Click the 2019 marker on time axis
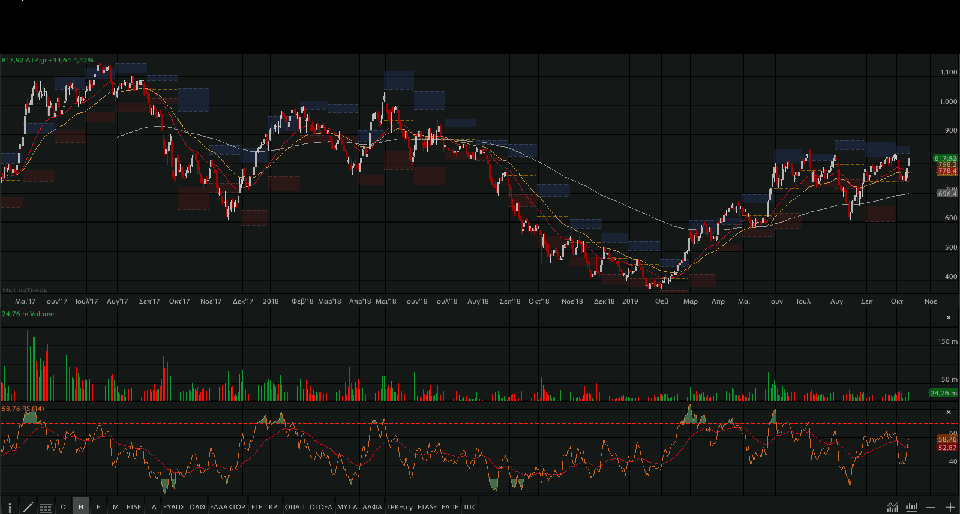Image resolution: width=960 pixels, height=514 pixels. tap(630, 300)
